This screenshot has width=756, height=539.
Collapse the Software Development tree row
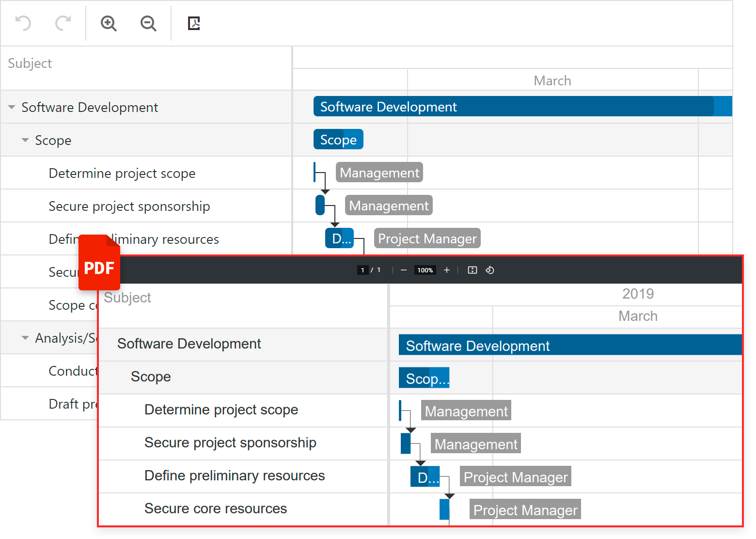[12, 107]
